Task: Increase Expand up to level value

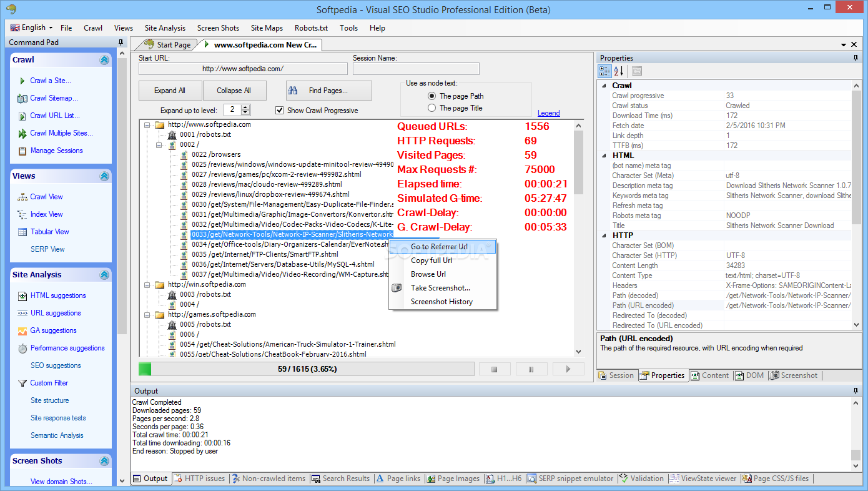Action: 245,107
